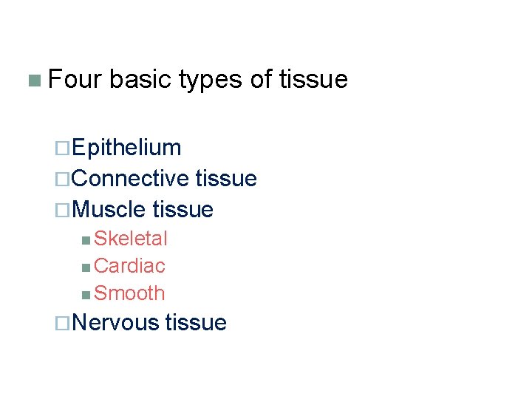The width and height of the screenshot is (532, 399).
Task: Click the word basic in the heading
Action: click(140, 79)
